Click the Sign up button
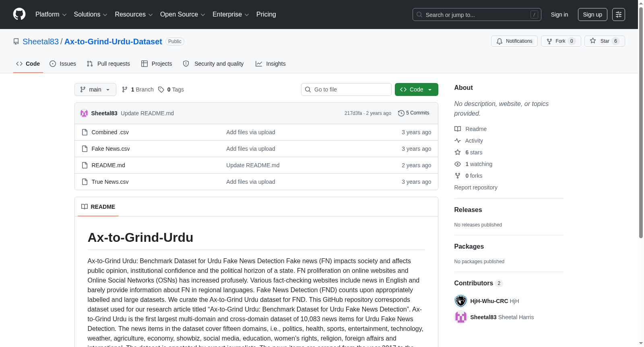This screenshot has height=347, width=644. click(x=592, y=15)
